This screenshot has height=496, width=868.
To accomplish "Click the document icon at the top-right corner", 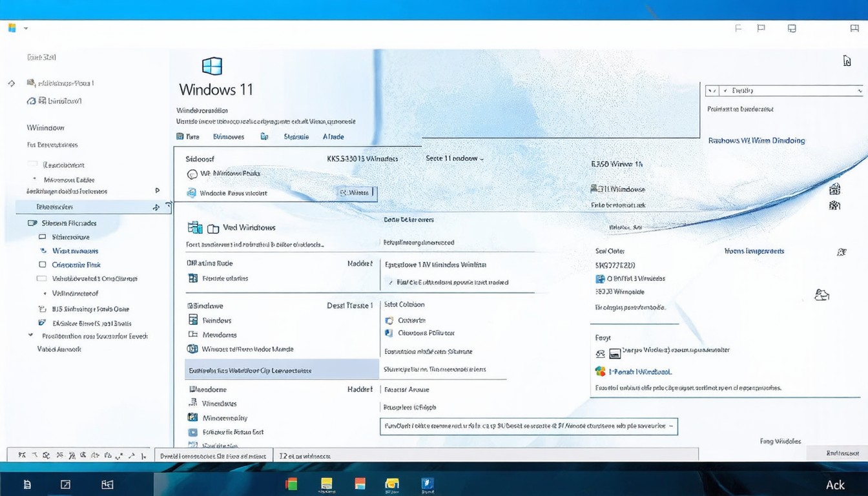I will point(847,61).
